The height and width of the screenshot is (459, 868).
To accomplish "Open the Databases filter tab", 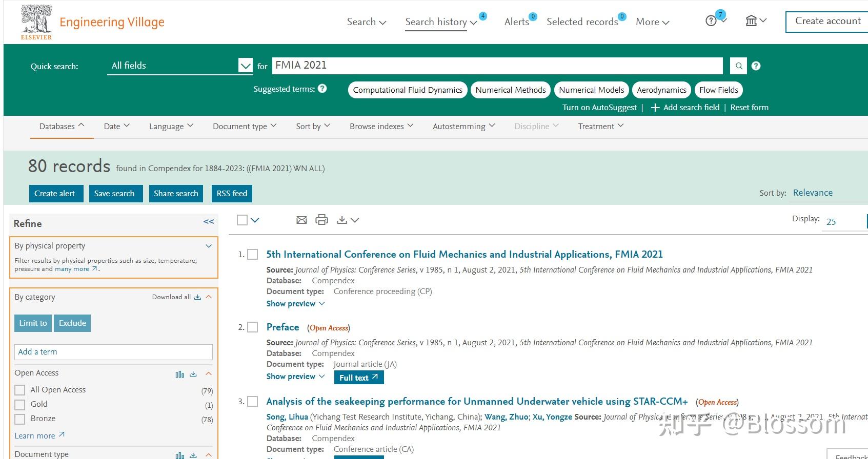I will 62,126.
